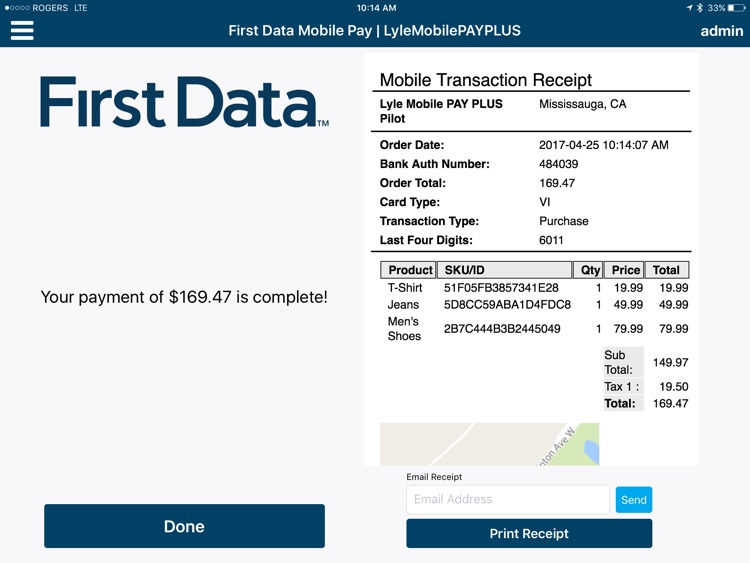750x563 pixels.
Task: Click the Mississauga, CA location text
Action: click(x=583, y=104)
